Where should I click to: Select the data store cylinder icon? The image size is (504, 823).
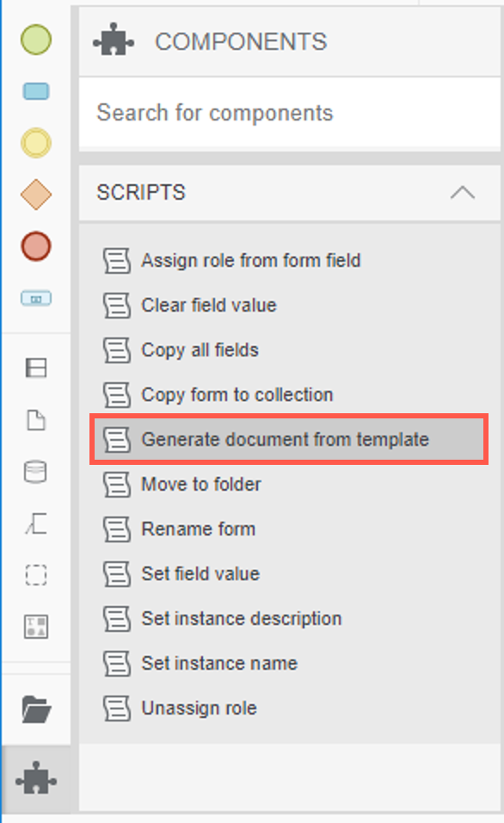[35, 472]
